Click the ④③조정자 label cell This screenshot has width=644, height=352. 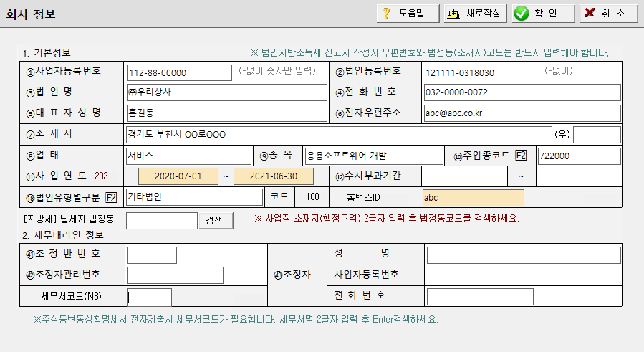click(x=297, y=275)
